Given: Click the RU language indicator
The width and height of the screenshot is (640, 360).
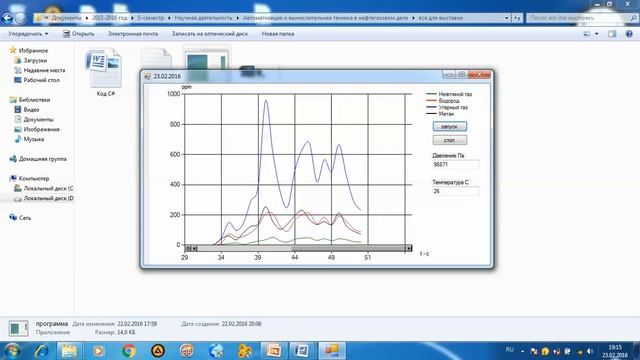Looking at the screenshot, I should coord(509,350).
